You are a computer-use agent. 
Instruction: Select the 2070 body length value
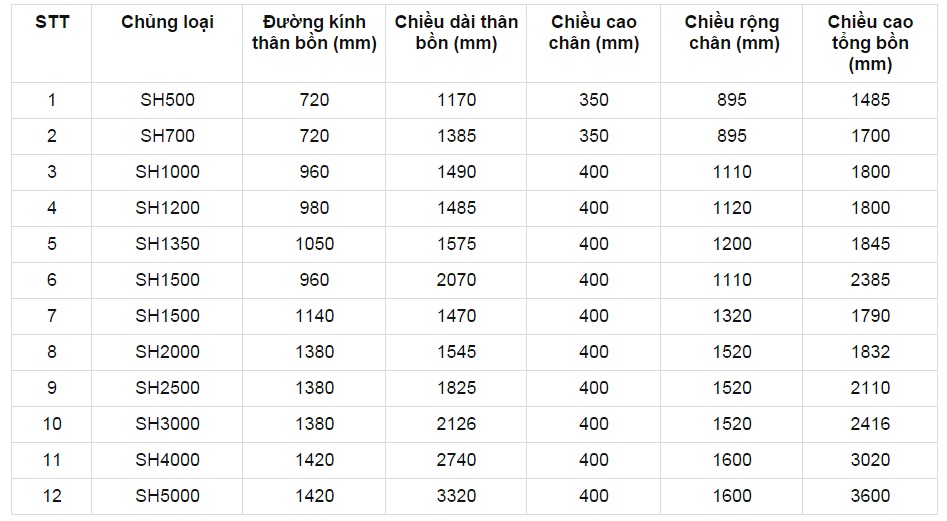(x=456, y=280)
